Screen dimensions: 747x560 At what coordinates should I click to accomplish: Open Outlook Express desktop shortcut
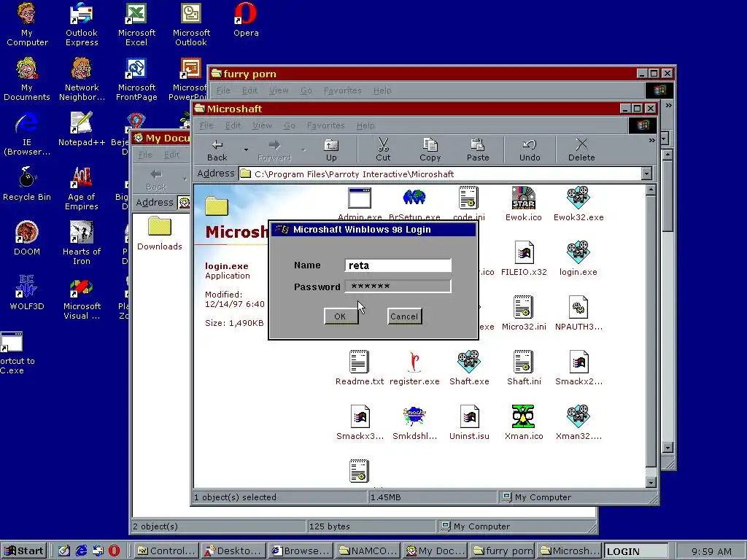tap(82, 24)
